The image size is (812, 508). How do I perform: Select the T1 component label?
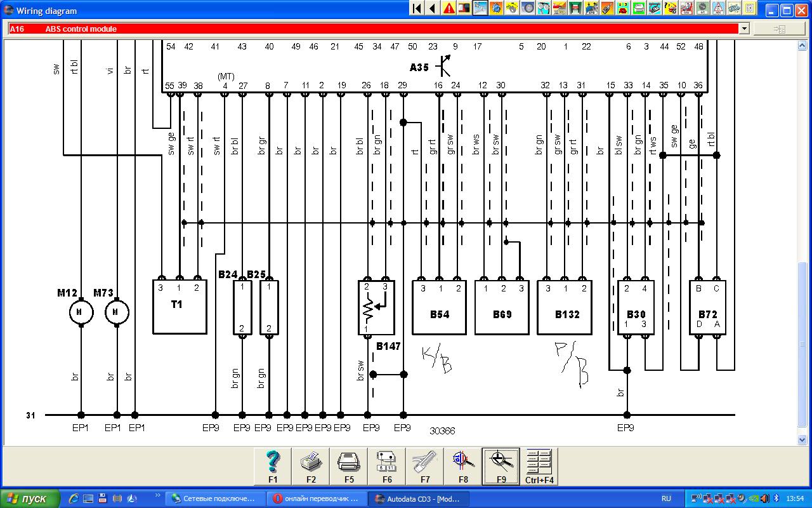(177, 304)
